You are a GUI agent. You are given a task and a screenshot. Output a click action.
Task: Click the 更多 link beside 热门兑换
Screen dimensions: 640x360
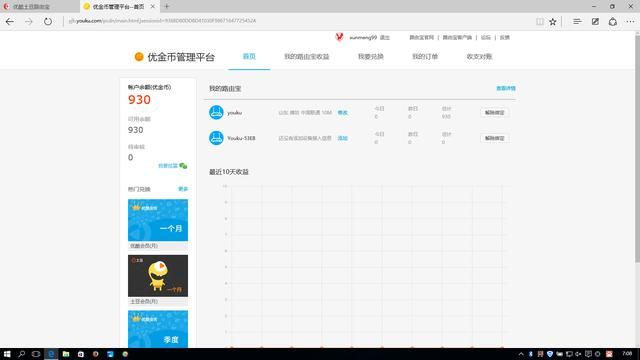coord(183,189)
